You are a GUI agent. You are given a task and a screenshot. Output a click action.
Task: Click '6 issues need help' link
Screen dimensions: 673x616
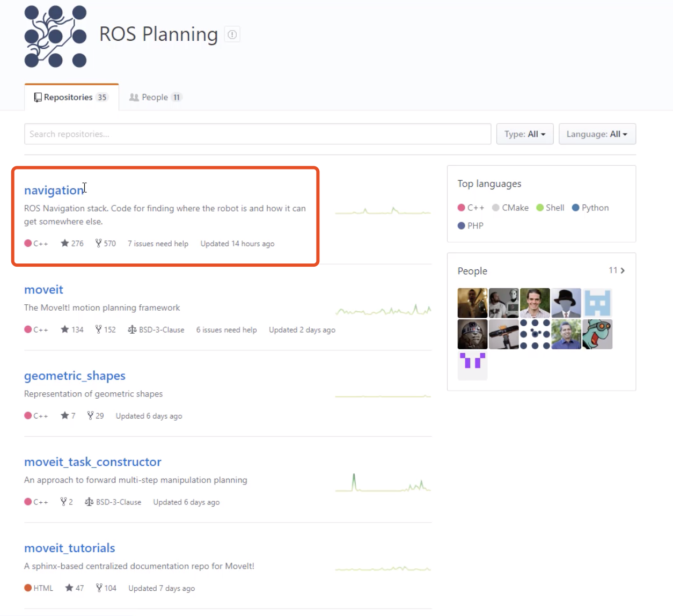[x=226, y=329]
